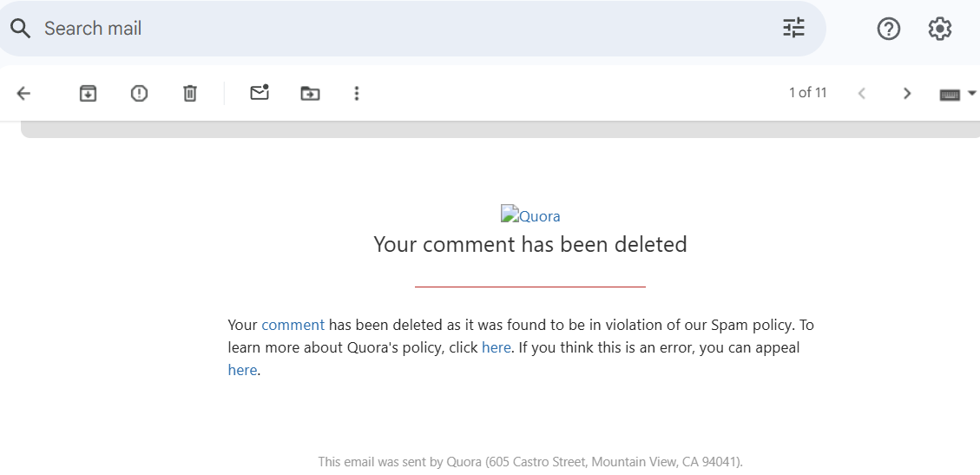Archive this email
Screen dimensions: 980x475
tap(88, 93)
